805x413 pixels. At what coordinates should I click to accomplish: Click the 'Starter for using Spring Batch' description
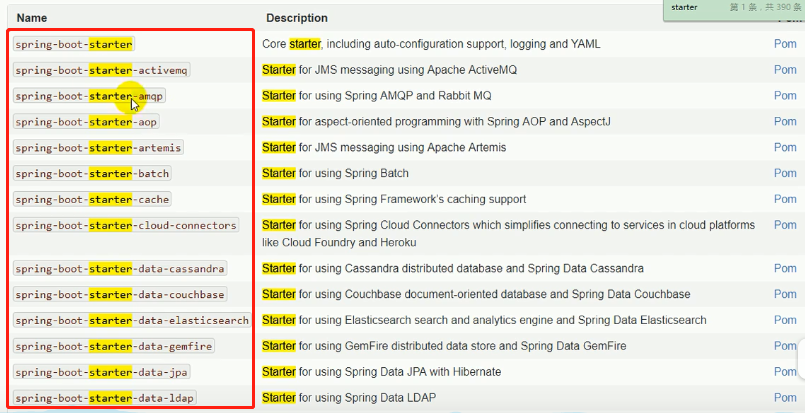pos(335,173)
